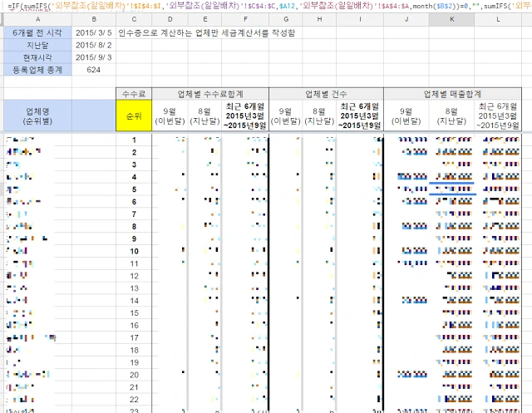Select column F header
This screenshot has width=532, height=413.
point(245,19)
